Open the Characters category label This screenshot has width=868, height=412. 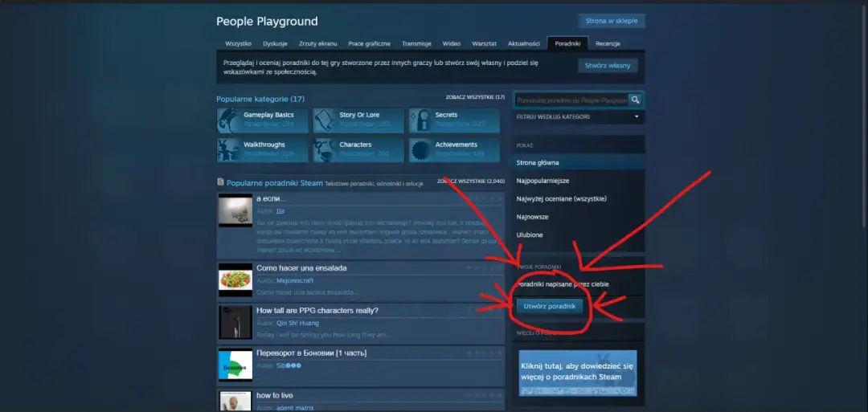point(355,145)
